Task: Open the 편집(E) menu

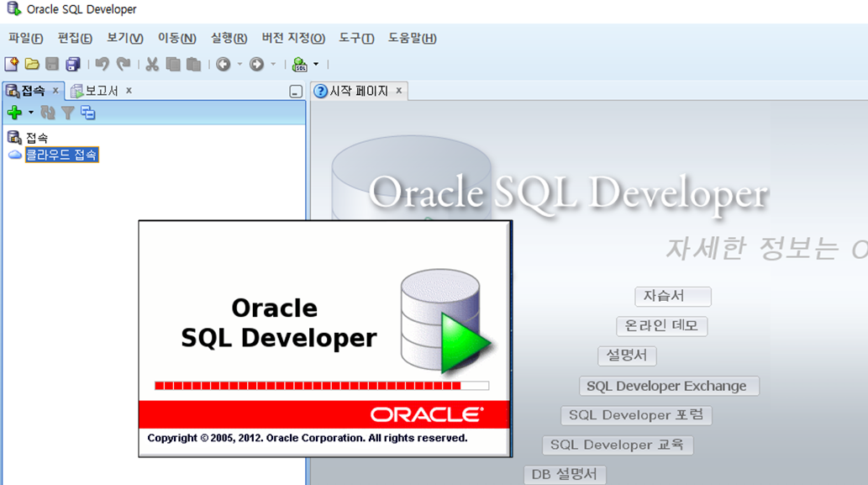Action: click(75, 38)
